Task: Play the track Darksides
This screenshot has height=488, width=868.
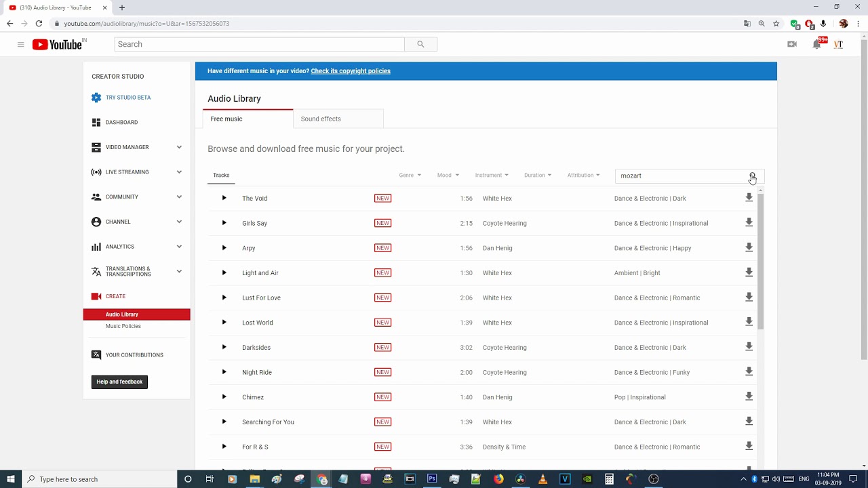Action: (224, 347)
